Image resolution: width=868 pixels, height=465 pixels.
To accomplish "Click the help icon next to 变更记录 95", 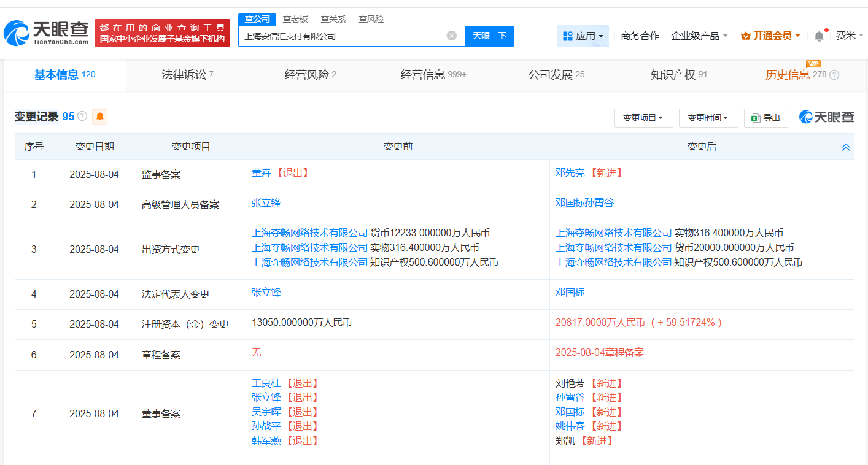I will coord(82,116).
